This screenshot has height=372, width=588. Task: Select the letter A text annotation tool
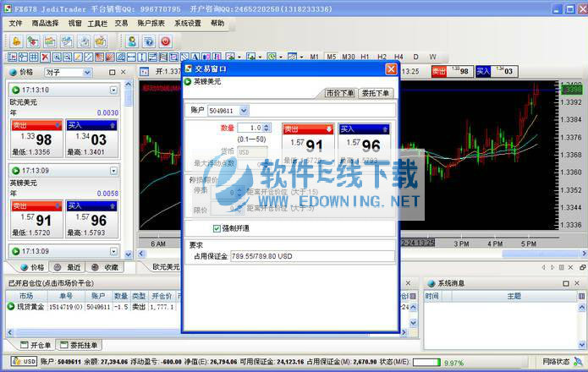pyautogui.click(x=195, y=57)
